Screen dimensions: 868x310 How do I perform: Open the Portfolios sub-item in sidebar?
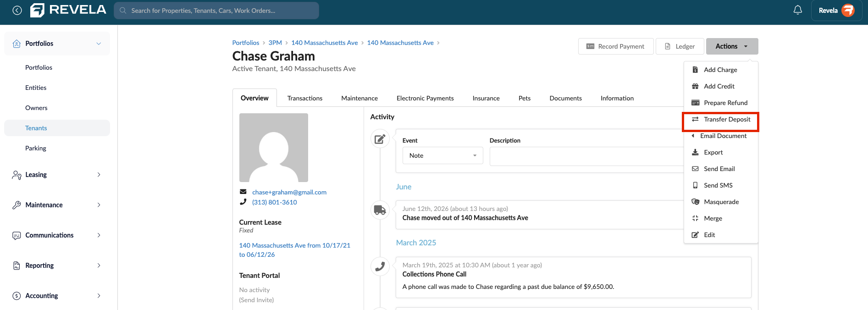point(39,67)
